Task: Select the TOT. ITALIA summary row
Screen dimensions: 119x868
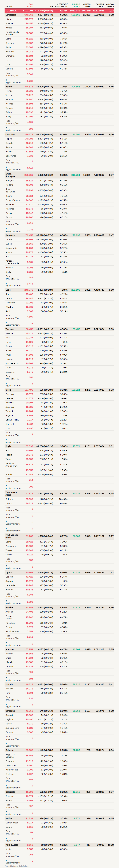Action: pyautogui.click(x=11, y=10)
